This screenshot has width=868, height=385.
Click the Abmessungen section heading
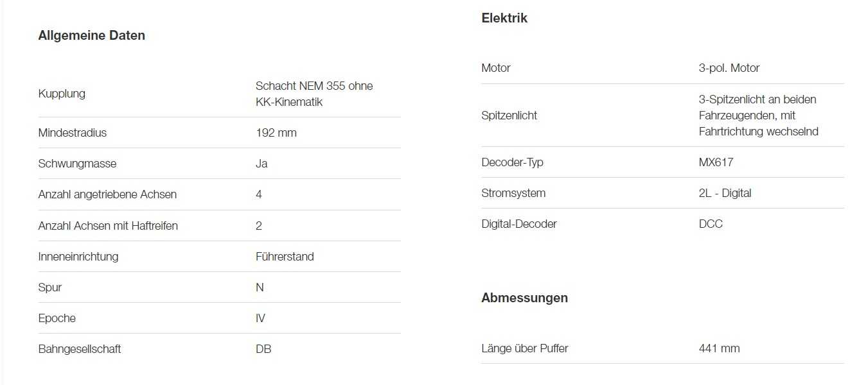524,298
